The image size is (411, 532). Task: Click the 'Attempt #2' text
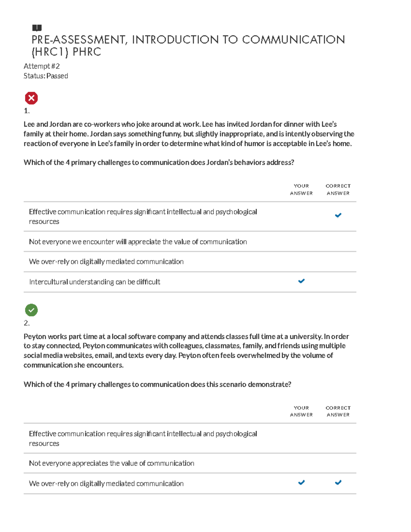[41, 66]
